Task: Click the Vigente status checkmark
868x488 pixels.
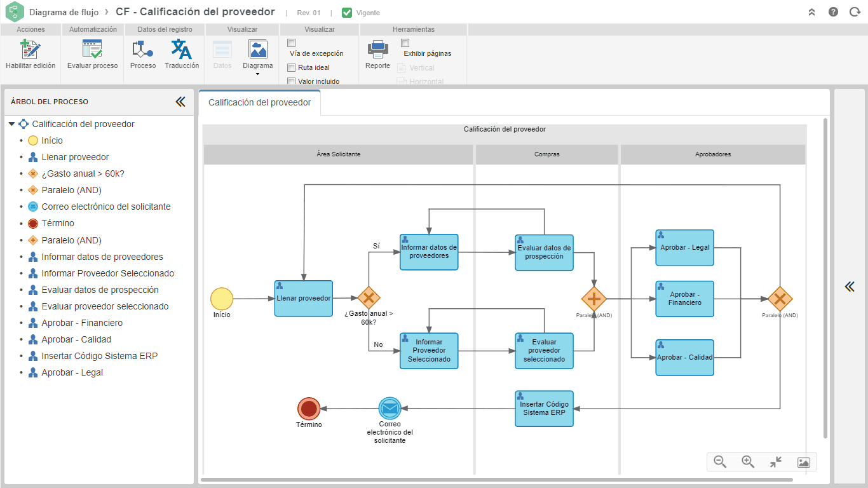Action: 346,13
